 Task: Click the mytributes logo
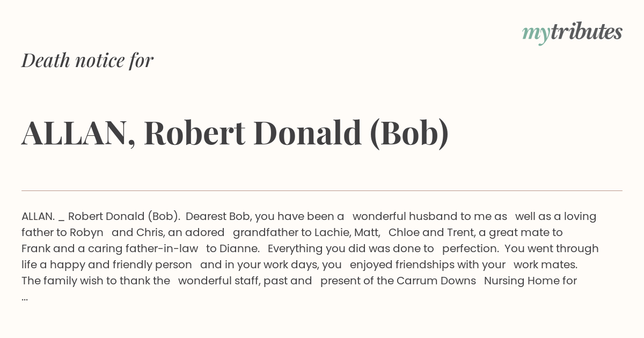point(572,33)
